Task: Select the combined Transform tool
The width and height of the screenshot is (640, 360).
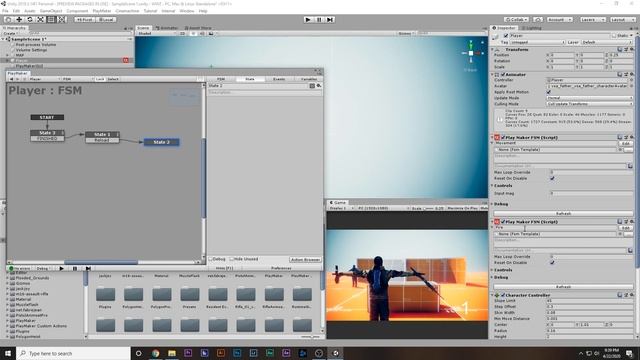Action: pos(61,20)
